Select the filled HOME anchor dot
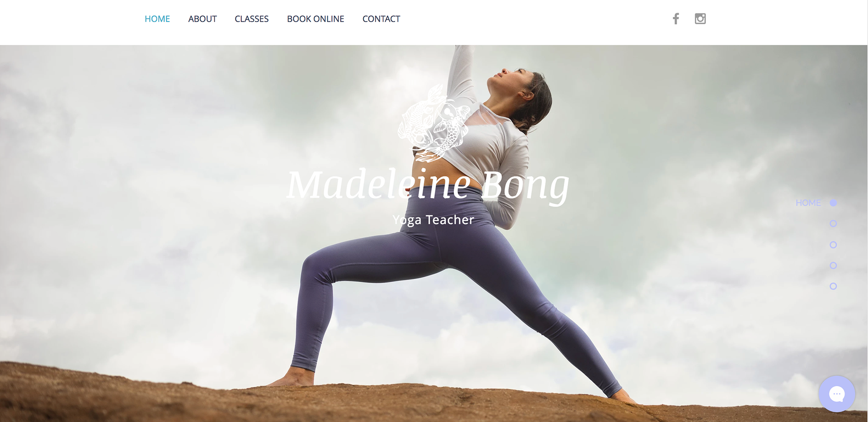Viewport: 868px width, 422px height. click(x=833, y=203)
